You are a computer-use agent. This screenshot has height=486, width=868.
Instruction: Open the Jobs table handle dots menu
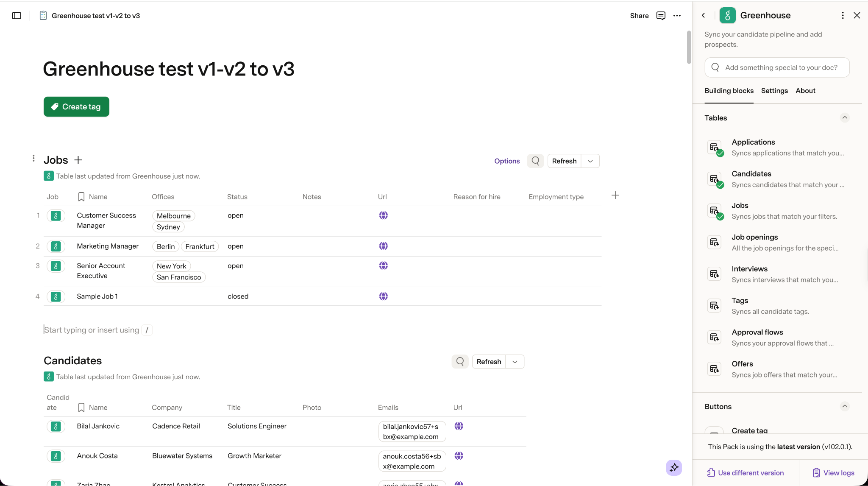point(33,158)
